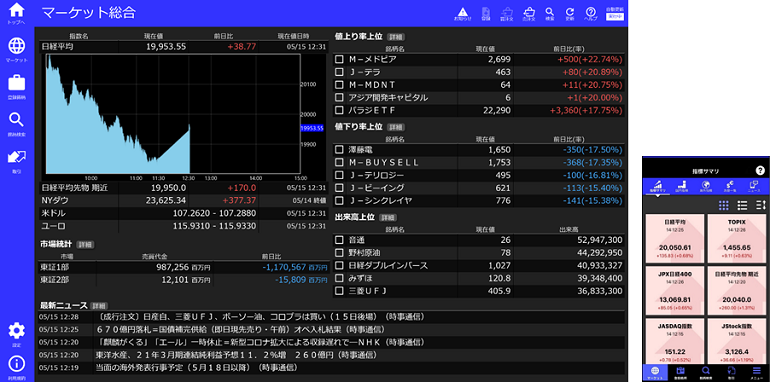Viewport: 770px width, 382px height.
Task: Go to トップへ home icon in sidebar
Action: [17, 13]
